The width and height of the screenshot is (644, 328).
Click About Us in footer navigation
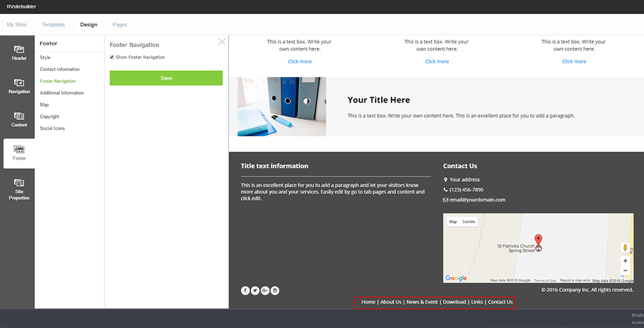point(390,302)
